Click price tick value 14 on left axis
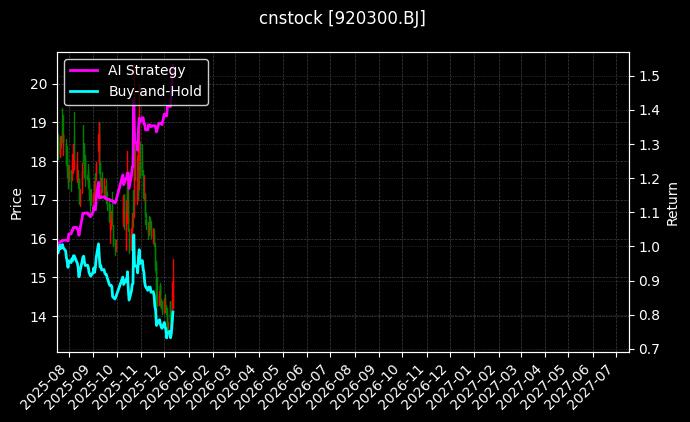The image size is (690, 422). [x=41, y=317]
